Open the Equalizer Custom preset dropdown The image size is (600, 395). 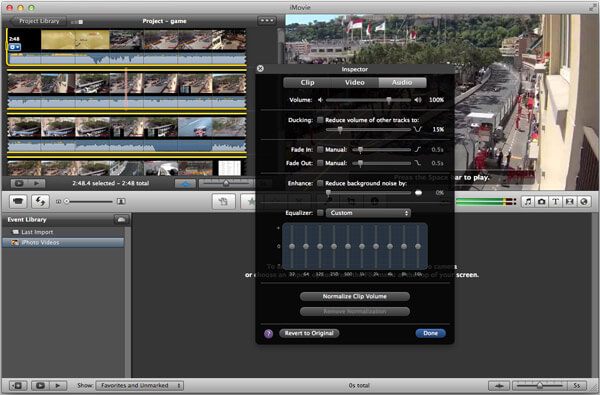point(368,213)
